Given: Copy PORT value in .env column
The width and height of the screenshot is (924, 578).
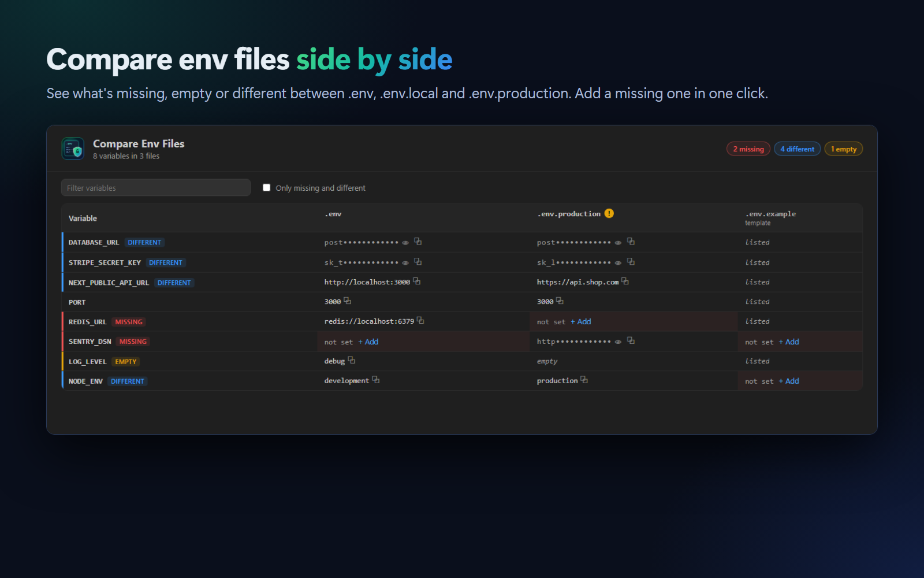Looking at the screenshot, I should (x=347, y=301).
